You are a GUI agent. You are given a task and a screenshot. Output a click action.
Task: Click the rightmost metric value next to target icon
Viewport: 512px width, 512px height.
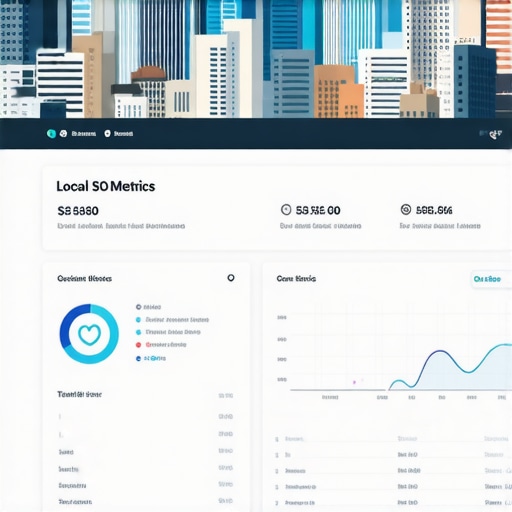(x=434, y=210)
